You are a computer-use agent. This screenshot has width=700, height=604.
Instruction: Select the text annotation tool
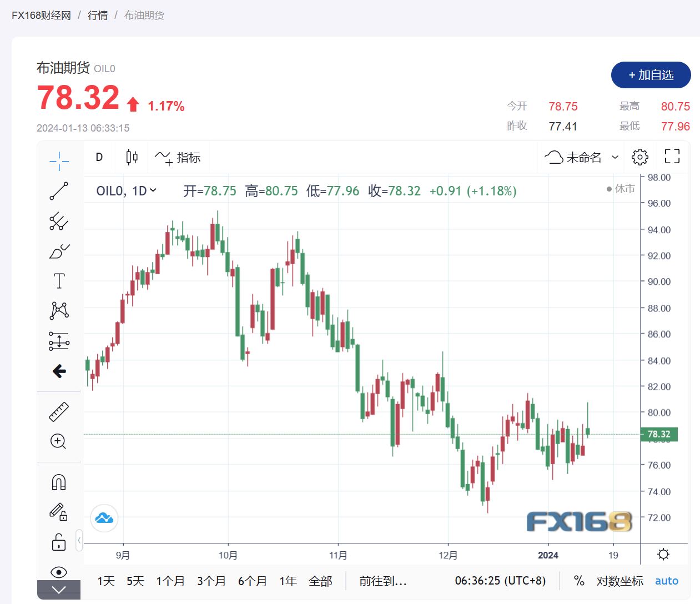(x=59, y=281)
